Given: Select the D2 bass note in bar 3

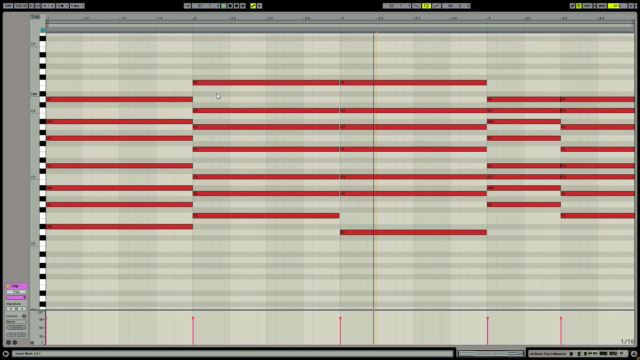Looking at the screenshot, I should 413,232.
